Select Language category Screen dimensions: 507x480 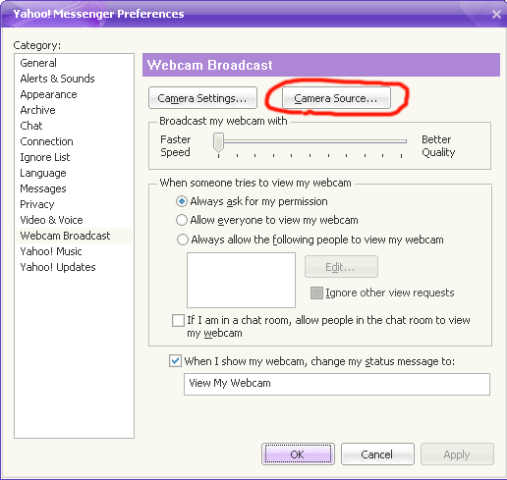[x=43, y=173]
